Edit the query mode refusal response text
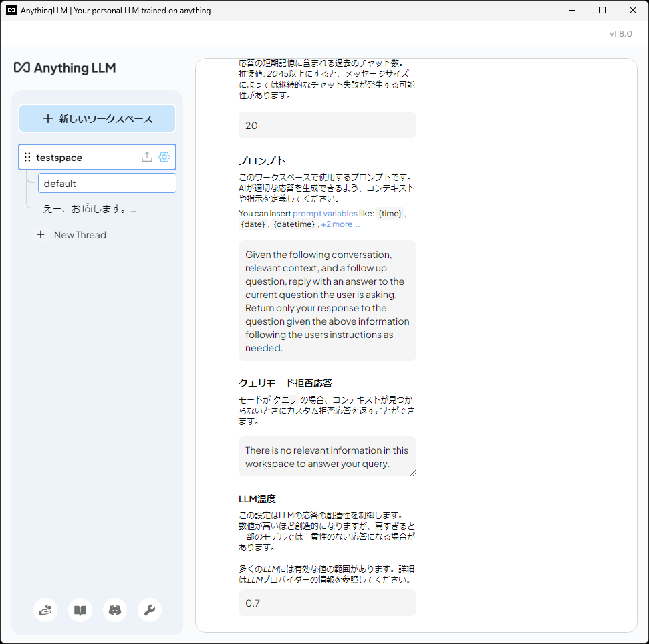 tap(327, 457)
